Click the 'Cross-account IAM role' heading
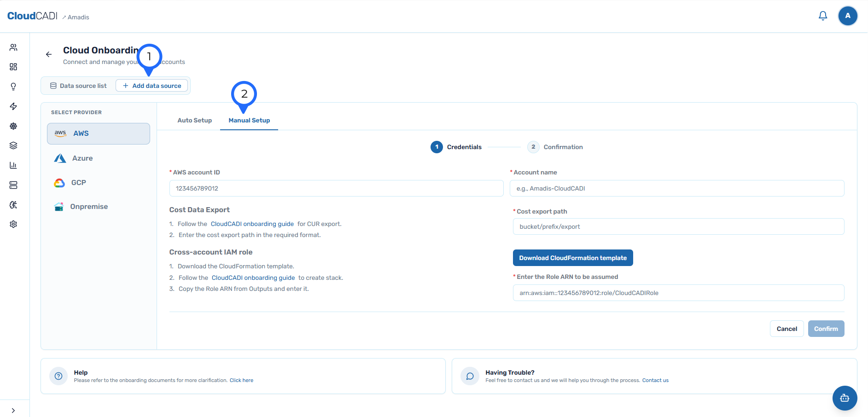The height and width of the screenshot is (417, 868). coord(211,252)
